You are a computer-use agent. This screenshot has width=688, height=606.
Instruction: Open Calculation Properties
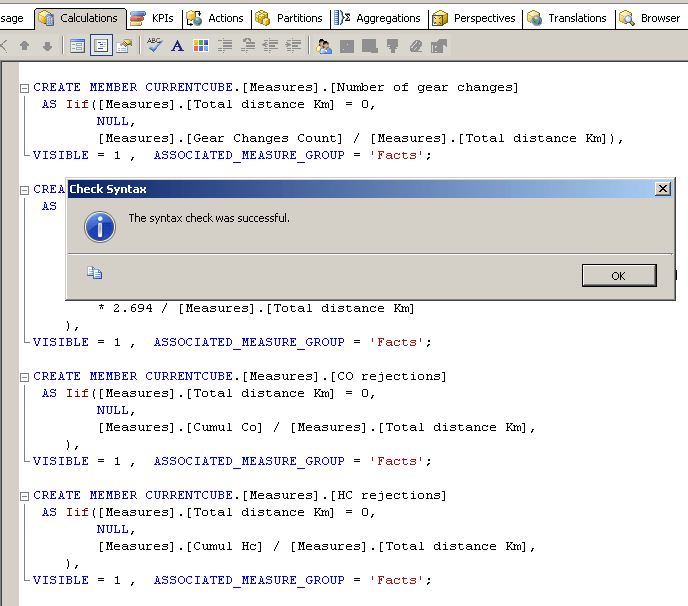click(x=124, y=46)
